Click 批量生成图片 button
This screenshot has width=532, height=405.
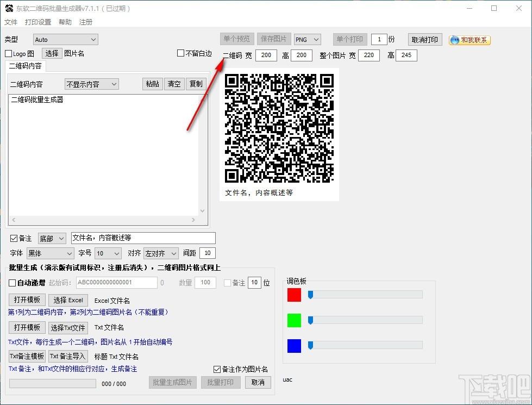173,383
